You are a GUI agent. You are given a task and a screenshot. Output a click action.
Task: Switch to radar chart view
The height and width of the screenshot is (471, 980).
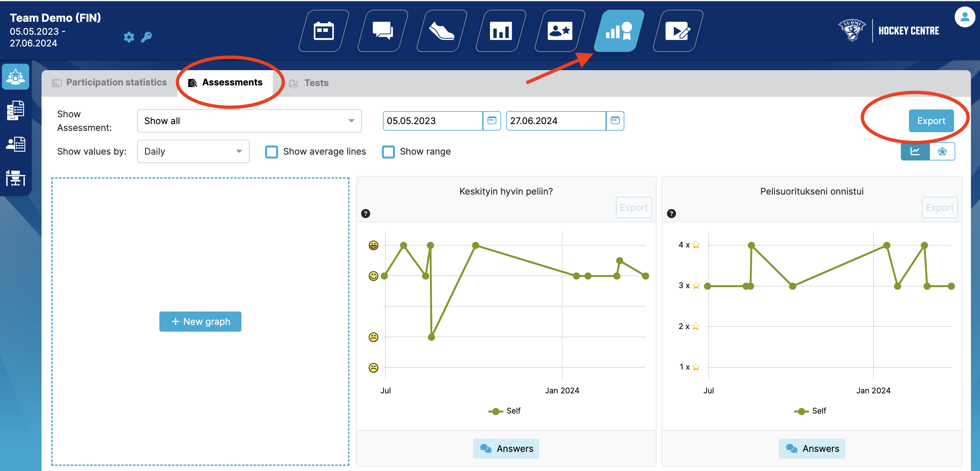pos(942,151)
